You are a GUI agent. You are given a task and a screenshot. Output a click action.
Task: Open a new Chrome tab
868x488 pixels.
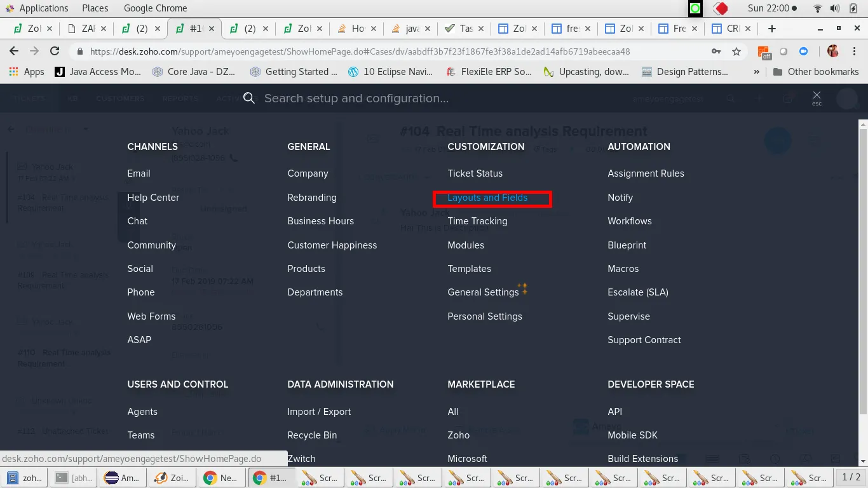point(772,29)
